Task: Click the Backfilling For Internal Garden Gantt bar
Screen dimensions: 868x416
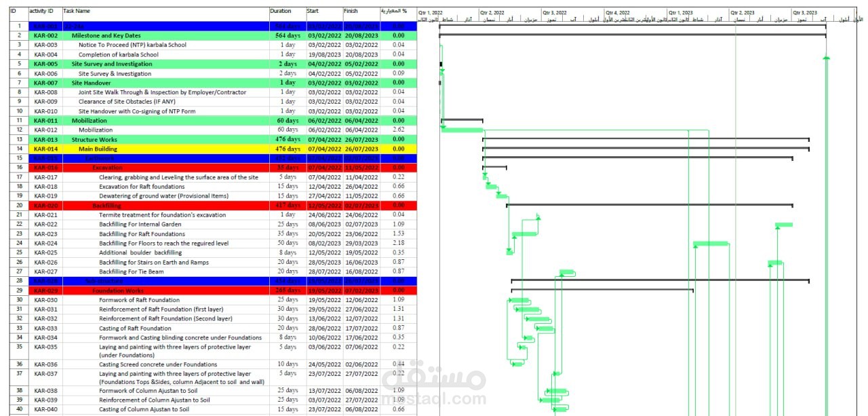Action: tap(783, 225)
